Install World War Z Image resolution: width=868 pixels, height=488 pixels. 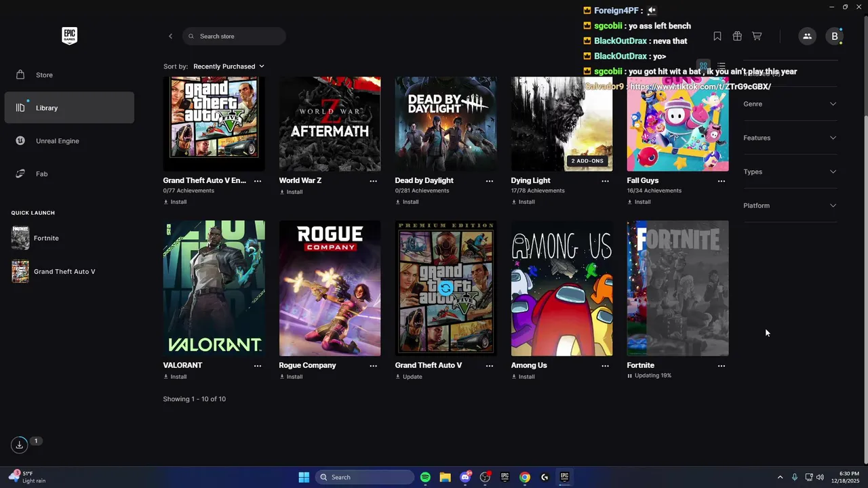291,192
